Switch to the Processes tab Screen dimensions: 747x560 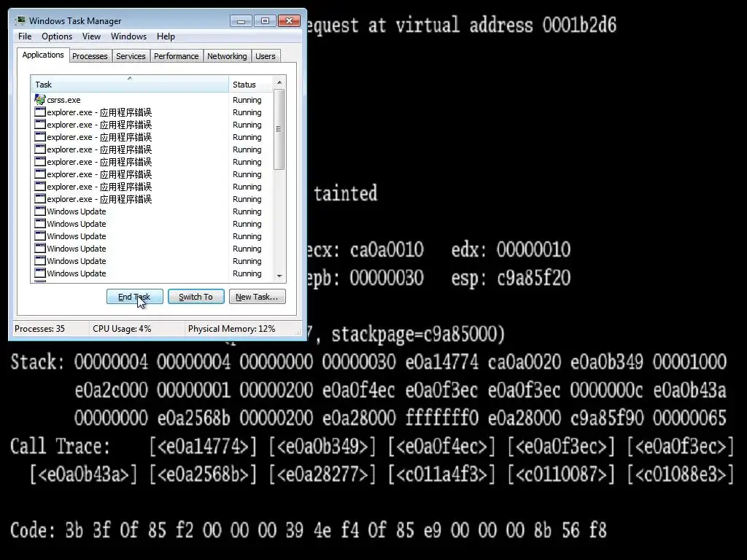(90, 56)
